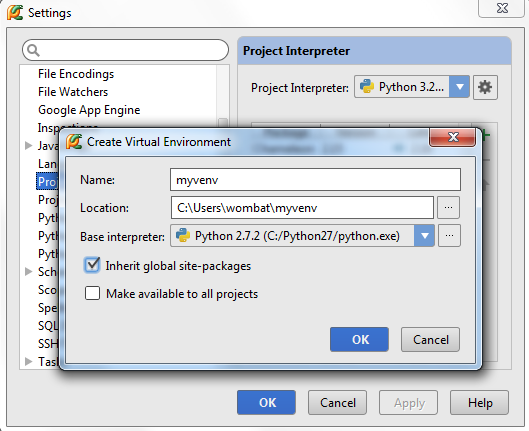The image size is (529, 431).
Task: Click the PyCharm icon in the Create Virtual Environment title
Action: coord(74,142)
